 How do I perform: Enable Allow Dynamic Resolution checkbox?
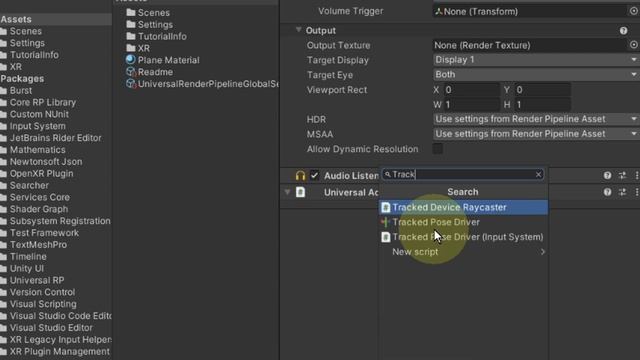pos(438,149)
